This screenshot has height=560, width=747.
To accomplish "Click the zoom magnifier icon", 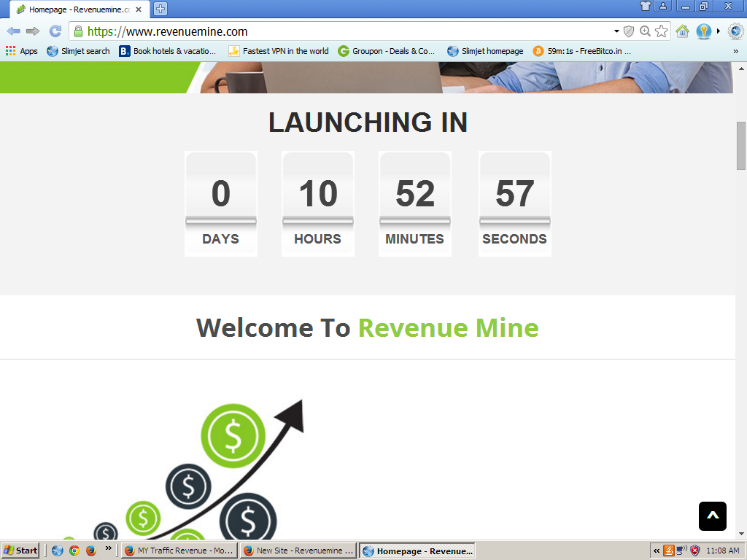I will tap(645, 31).
